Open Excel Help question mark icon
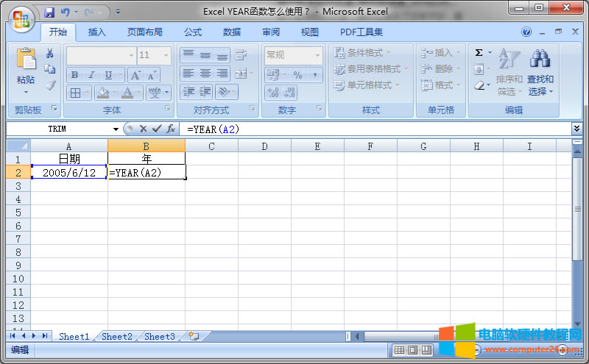 (x=526, y=32)
